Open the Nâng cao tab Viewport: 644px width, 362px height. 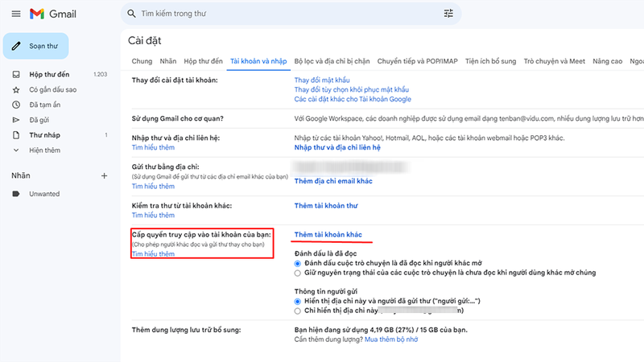[608, 61]
